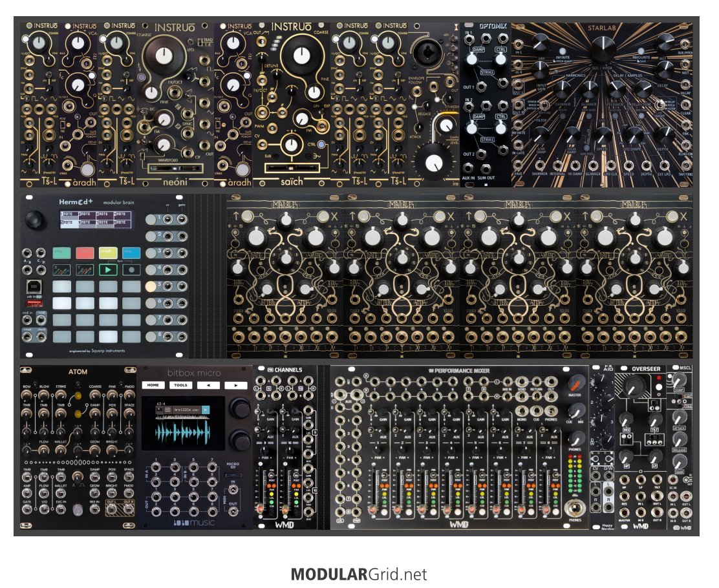719x588 pixels.
Task: Click the play icon on bitbox micro screen
Action: 206,409
